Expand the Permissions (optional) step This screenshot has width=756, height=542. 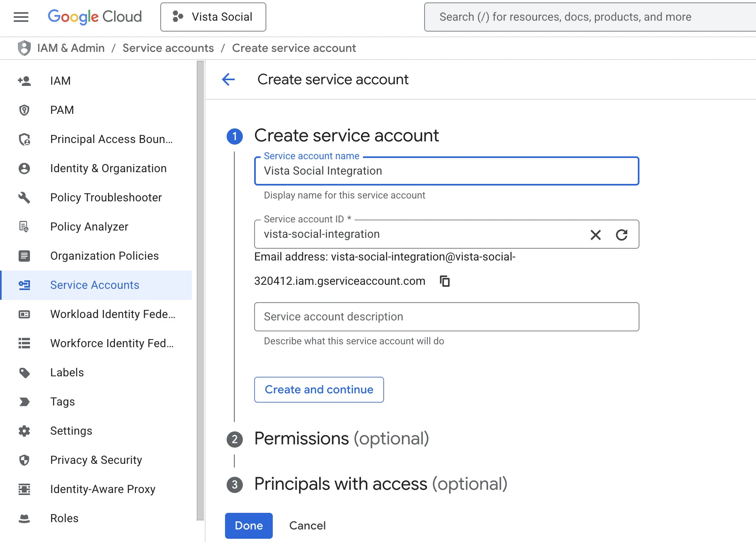pos(342,439)
